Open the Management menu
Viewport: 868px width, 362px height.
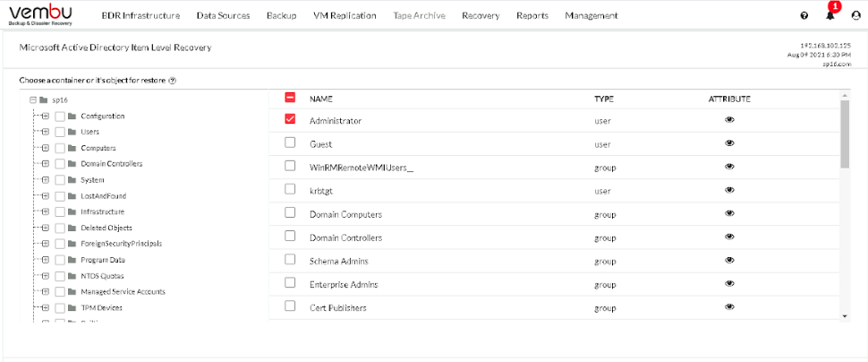pos(591,15)
